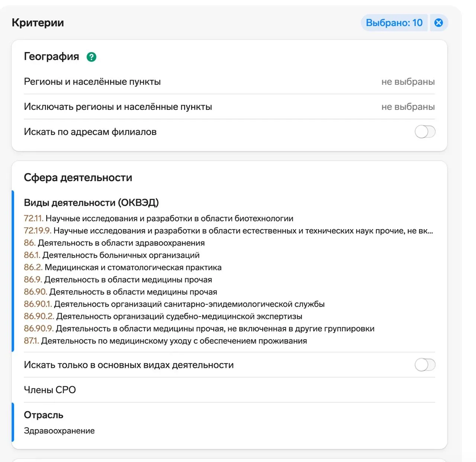Click the Здравоохранение industry value
476x462 pixels.
pos(59,431)
